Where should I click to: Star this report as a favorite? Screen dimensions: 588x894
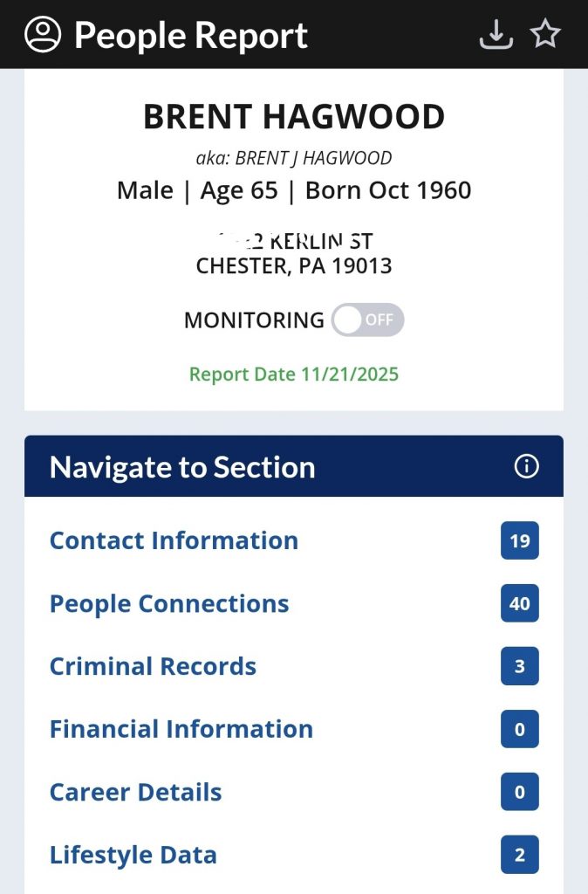coord(545,35)
